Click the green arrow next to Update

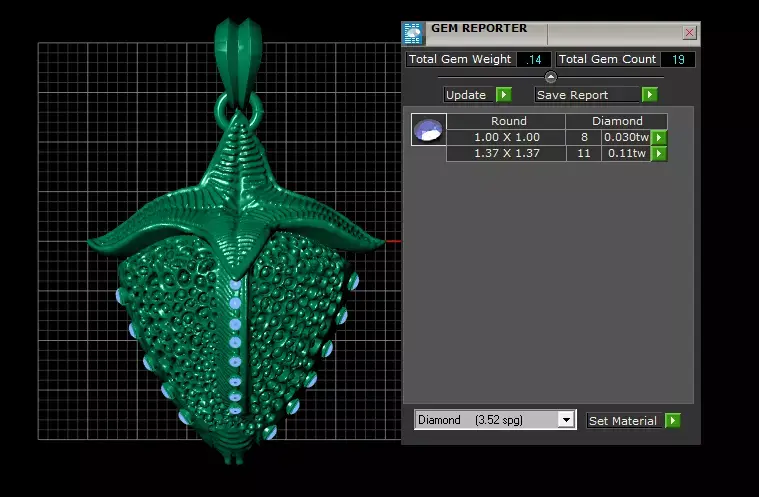[504, 94]
